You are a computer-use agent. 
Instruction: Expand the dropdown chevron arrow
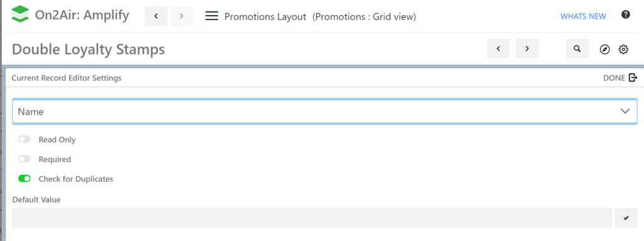pyautogui.click(x=626, y=111)
